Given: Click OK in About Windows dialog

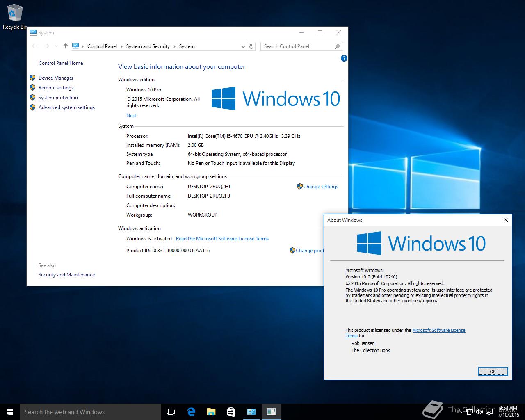Looking at the screenshot, I should [493, 372].
